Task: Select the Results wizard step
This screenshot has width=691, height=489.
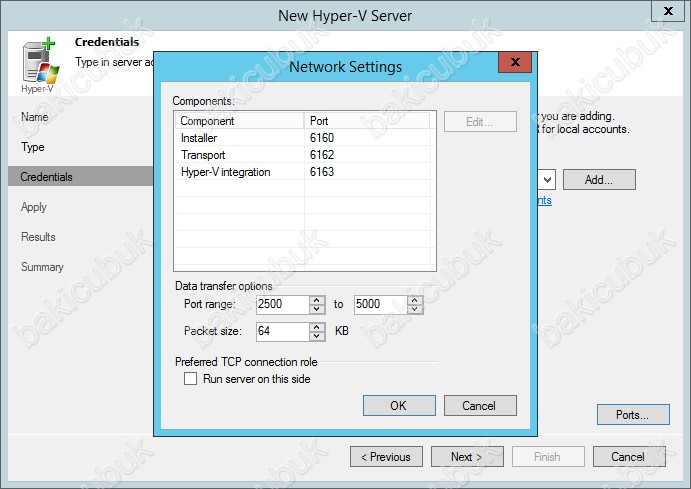Action: [38, 237]
